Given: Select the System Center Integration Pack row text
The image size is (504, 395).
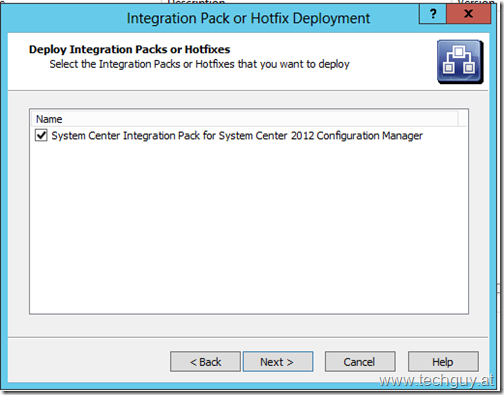Looking at the screenshot, I should (237, 136).
